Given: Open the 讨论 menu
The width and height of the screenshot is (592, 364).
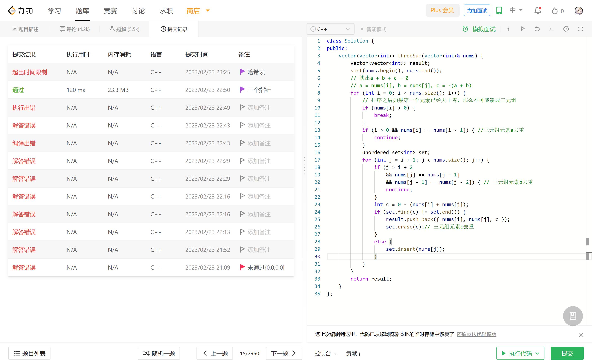Looking at the screenshot, I should click(x=138, y=11).
